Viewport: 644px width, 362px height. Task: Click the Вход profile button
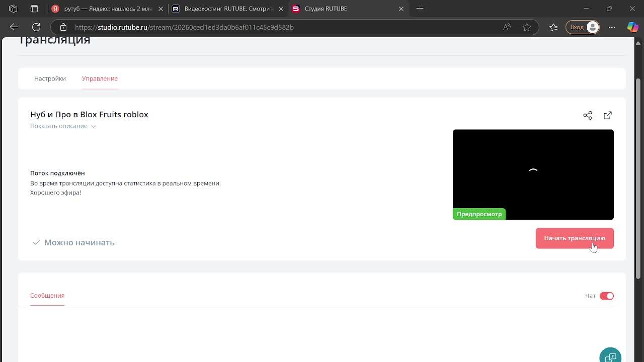coord(583,27)
